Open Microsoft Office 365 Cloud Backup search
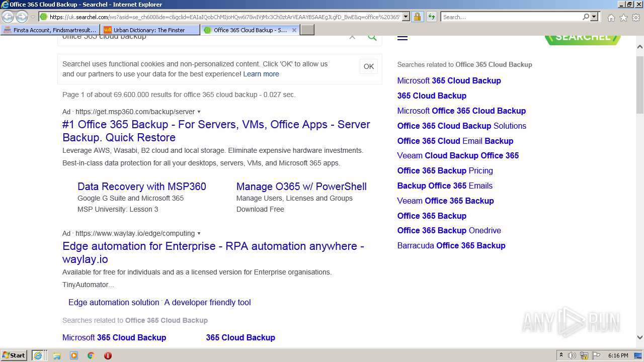Screen dimensions: 644x362 pyautogui.click(x=461, y=111)
